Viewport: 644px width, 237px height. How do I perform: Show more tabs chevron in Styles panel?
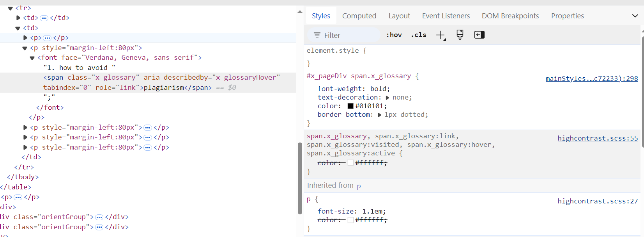coord(635,16)
